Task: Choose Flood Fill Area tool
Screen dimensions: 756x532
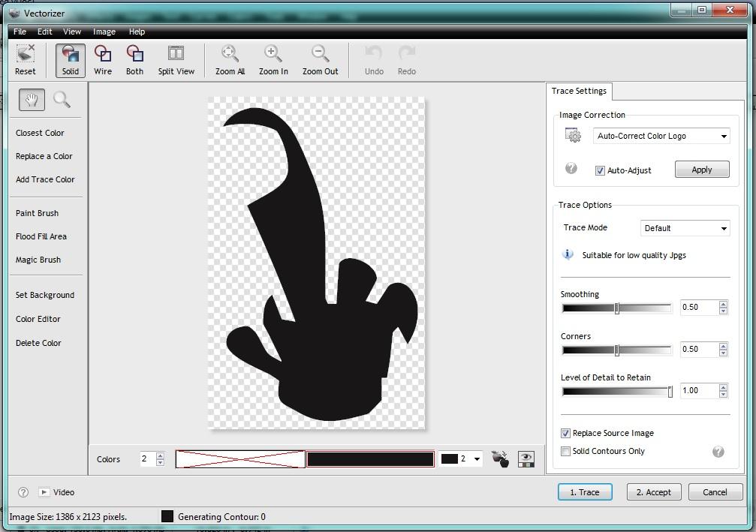Action: [41, 236]
